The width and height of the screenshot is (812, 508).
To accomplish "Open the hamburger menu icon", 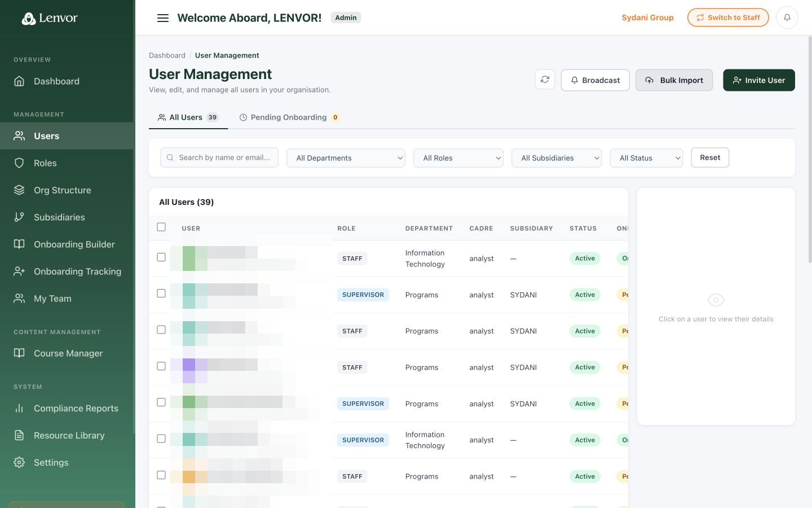I will coord(163,18).
